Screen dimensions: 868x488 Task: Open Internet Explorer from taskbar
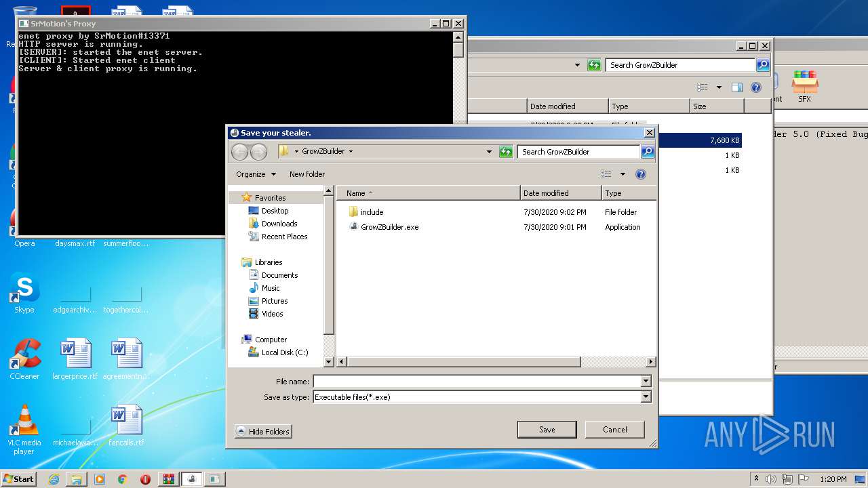54,479
